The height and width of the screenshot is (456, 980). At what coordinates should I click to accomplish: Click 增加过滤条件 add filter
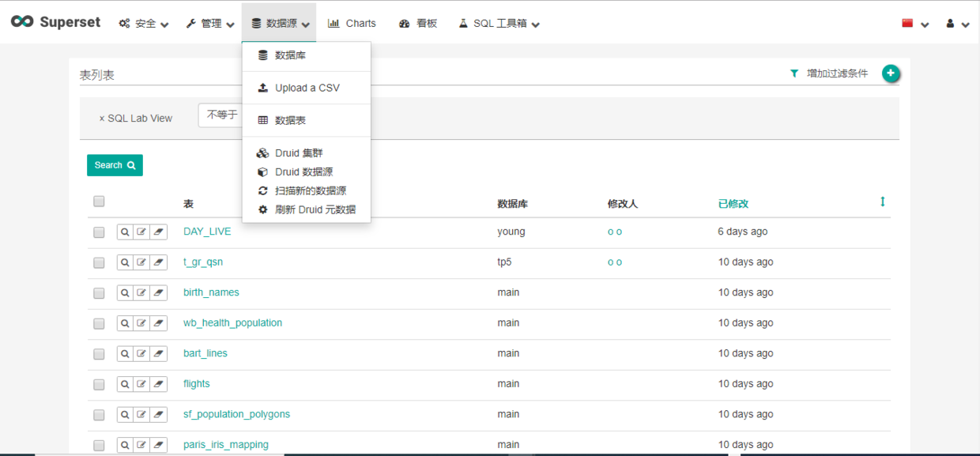coord(829,73)
